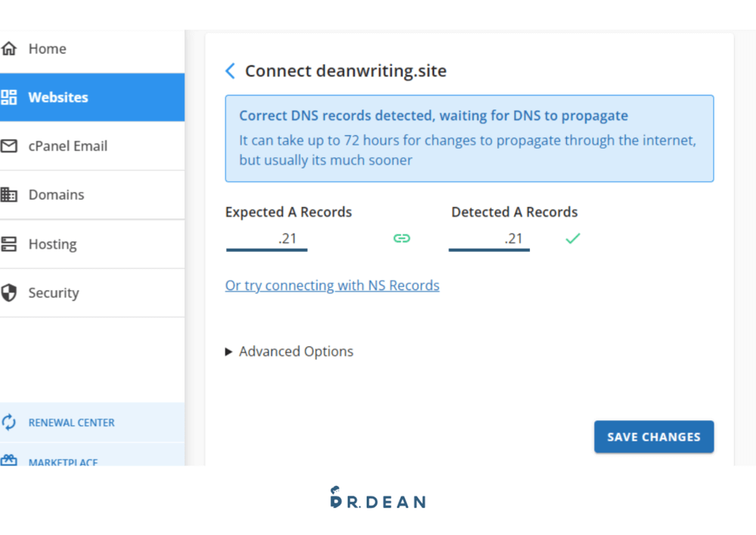Click the Renewal Center refresh icon
This screenshot has width=756, height=535.
click(x=9, y=422)
